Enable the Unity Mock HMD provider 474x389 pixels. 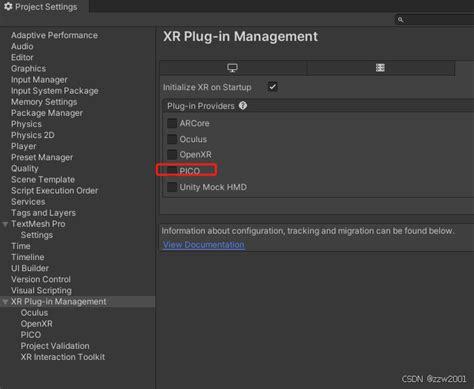click(x=172, y=187)
